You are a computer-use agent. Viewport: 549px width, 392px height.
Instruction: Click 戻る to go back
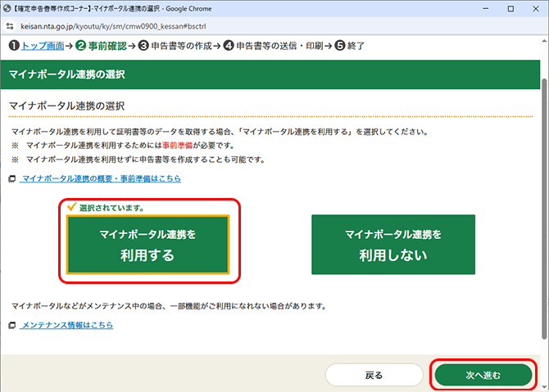[x=374, y=375]
